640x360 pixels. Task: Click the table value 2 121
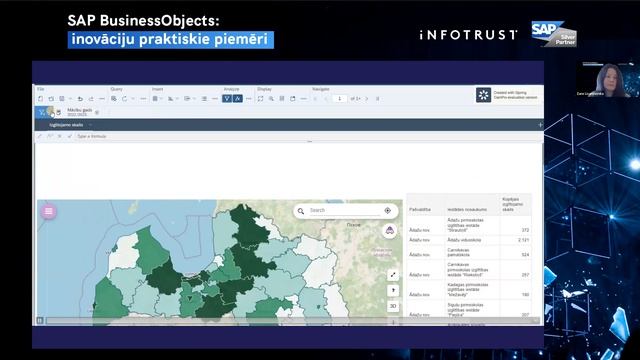pos(523,240)
